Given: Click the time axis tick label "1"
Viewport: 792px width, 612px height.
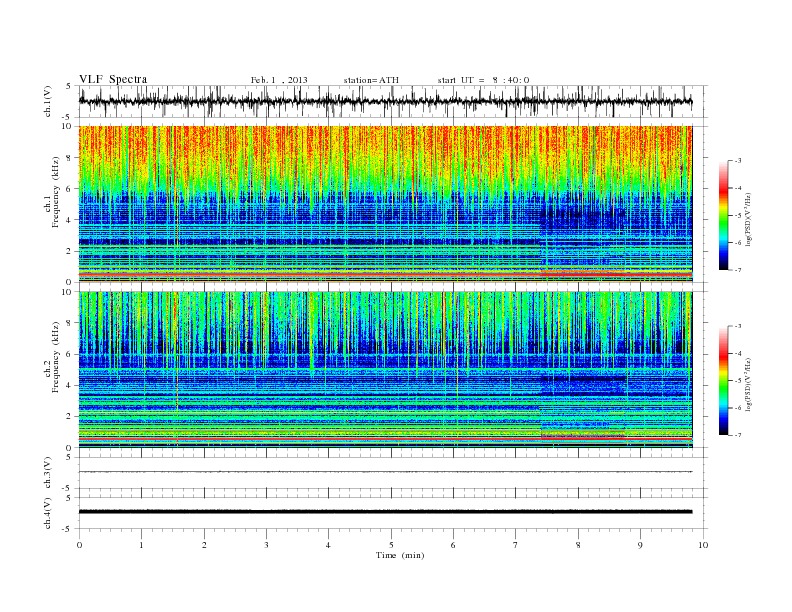Looking at the screenshot, I should coord(141,545).
